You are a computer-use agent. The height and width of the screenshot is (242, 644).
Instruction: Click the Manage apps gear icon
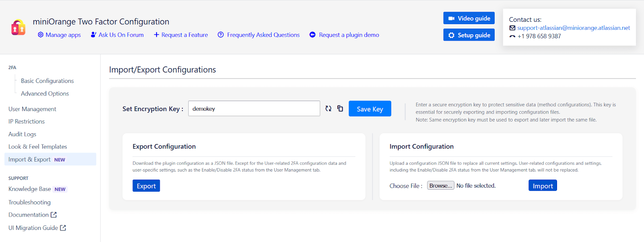pyautogui.click(x=41, y=35)
